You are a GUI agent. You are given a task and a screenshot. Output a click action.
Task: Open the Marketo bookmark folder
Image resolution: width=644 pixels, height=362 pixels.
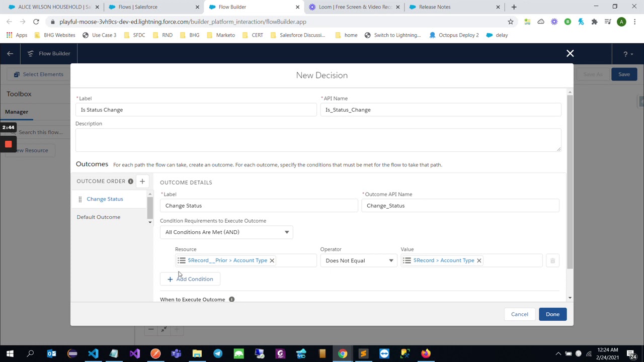point(220,35)
